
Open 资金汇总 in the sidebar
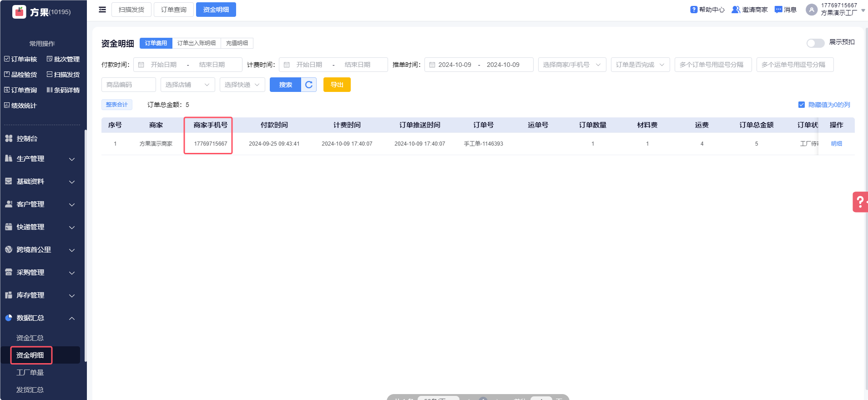(30, 338)
